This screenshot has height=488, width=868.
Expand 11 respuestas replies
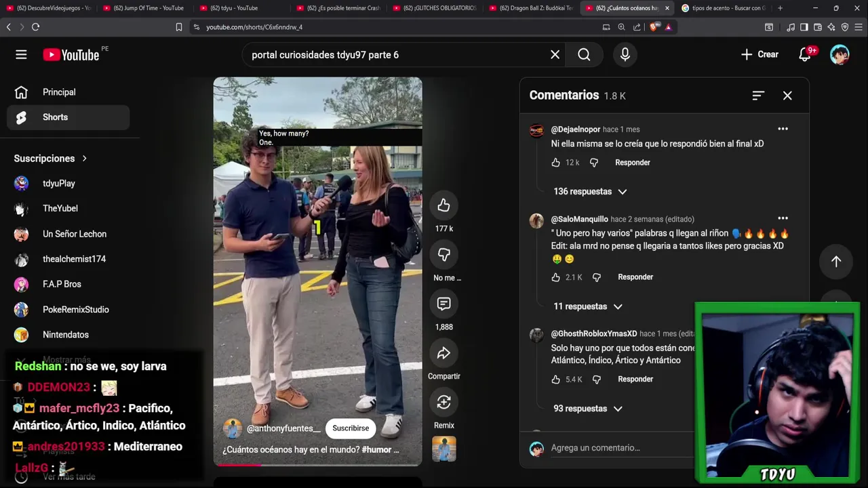coord(587,307)
